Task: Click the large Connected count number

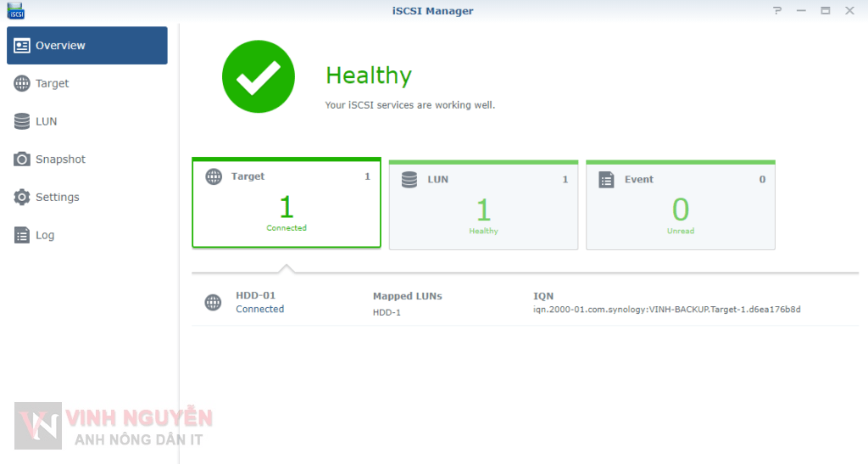Action: pos(287,207)
